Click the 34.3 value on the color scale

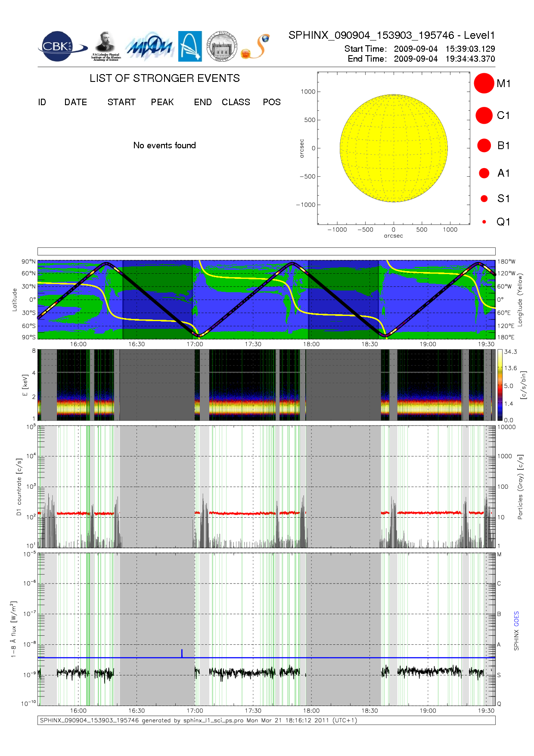[x=510, y=352]
